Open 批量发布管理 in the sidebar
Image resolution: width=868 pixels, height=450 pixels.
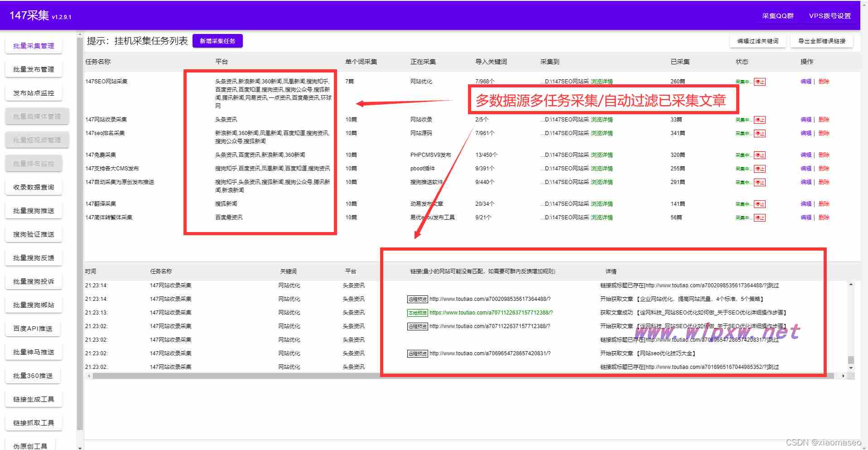click(34, 69)
